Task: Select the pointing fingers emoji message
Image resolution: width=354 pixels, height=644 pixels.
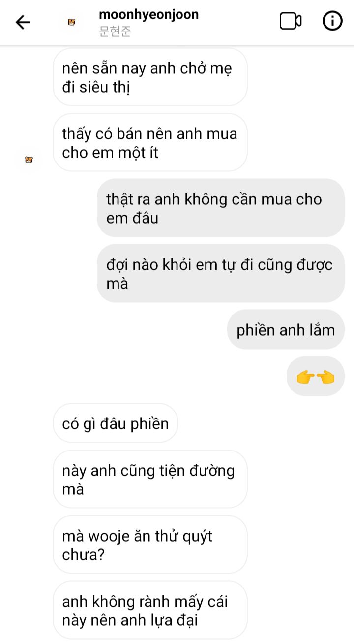Action: pos(316,377)
